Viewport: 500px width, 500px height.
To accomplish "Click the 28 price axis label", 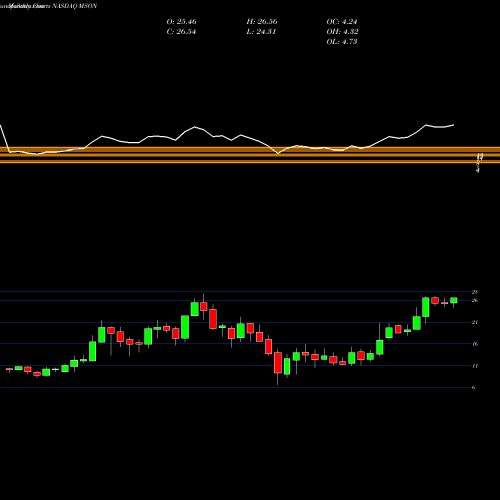I will [475, 292].
